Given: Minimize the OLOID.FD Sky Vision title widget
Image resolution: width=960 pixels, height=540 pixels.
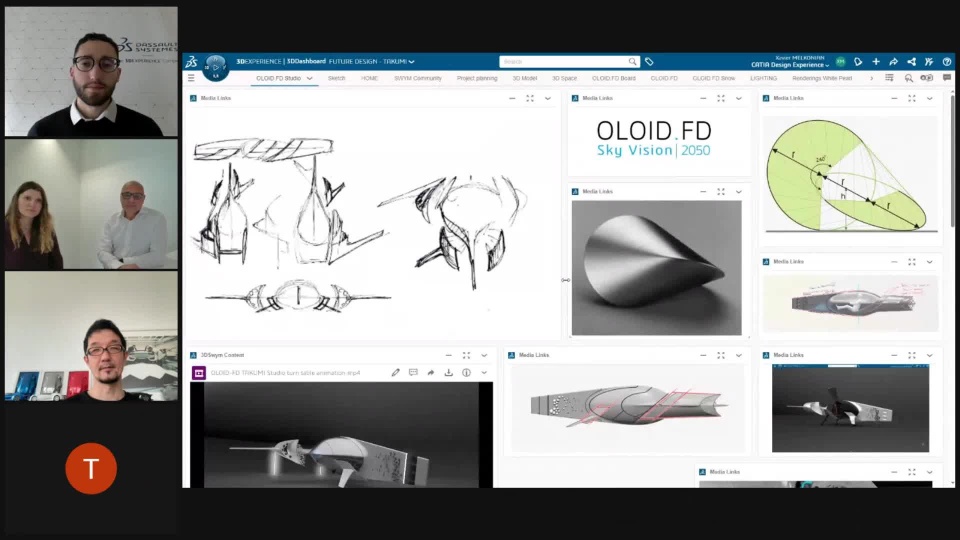Looking at the screenshot, I should click(703, 98).
